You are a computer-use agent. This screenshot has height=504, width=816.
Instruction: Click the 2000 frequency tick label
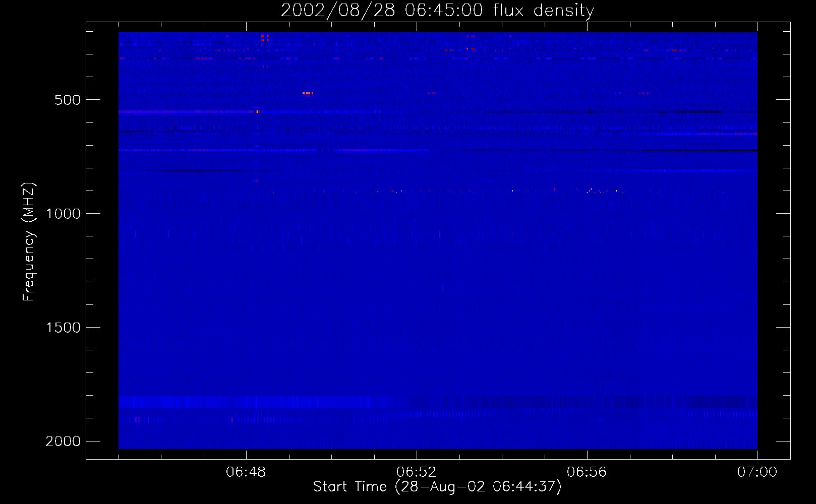point(63,442)
